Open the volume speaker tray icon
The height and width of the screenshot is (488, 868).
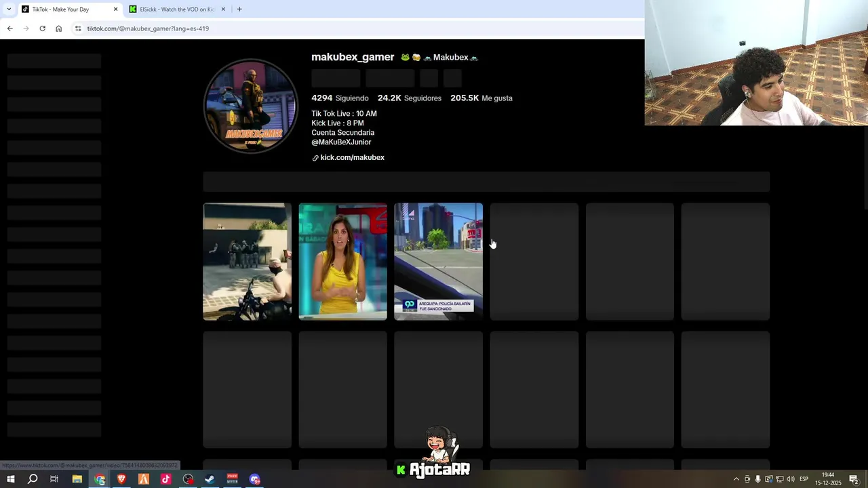(x=791, y=479)
